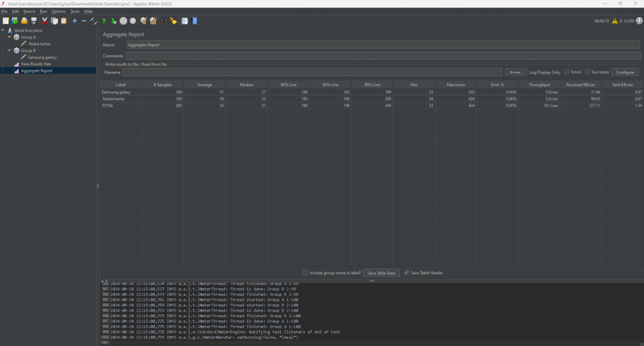Click the Shutdown test icon
The width and height of the screenshot is (644, 346).
click(133, 21)
